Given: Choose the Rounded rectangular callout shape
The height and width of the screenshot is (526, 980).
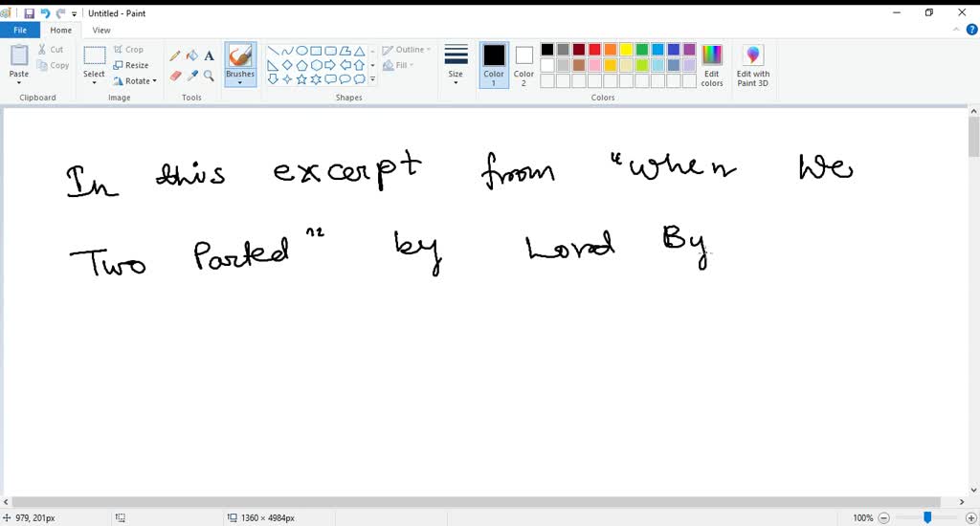Looking at the screenshot, I should click(330, 78).
